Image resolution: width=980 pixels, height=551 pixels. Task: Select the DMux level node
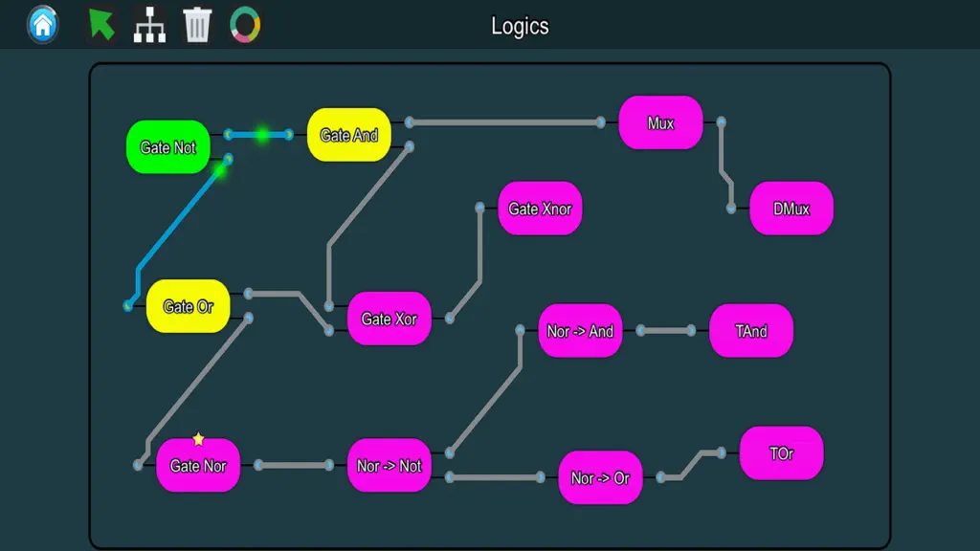click(x=791, y=208)
